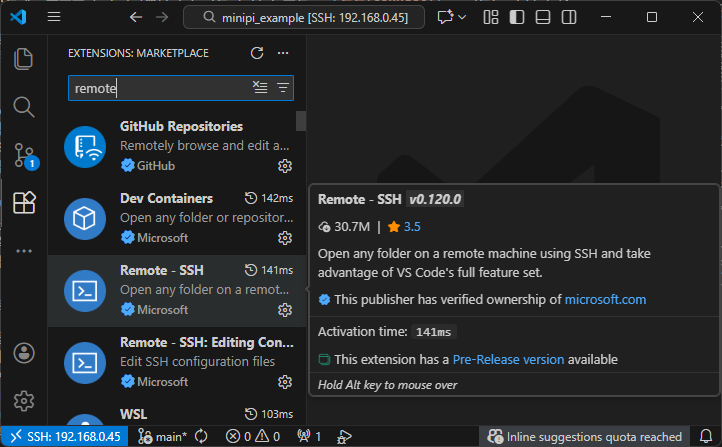Toggle the bottom panel
Image resolution: width=722 pixels, height=447 pixels.
coord(543,17)
